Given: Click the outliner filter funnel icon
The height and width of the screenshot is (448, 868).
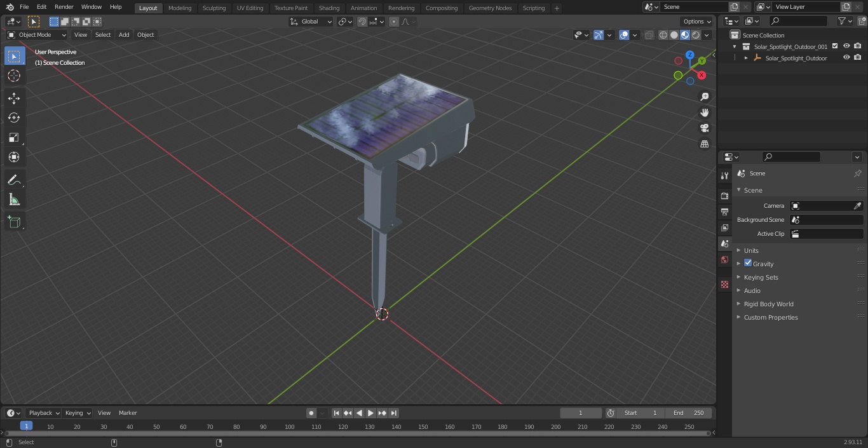Looking at the screenshot, I should pyautogui.click(x=842, y=21).
